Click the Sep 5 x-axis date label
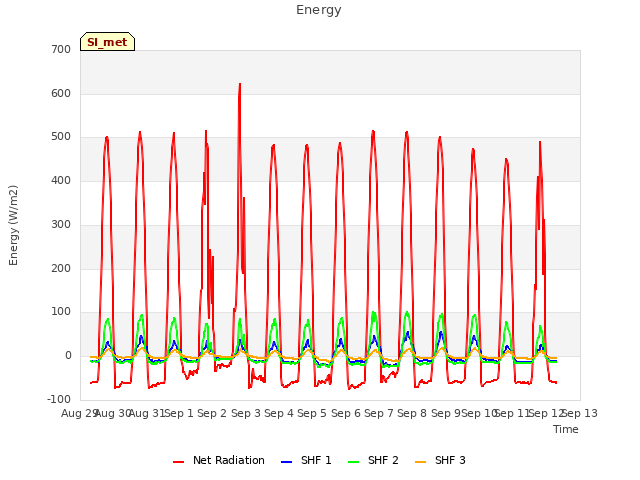The height and width of the screenshot is (480, 640). coord(312,413)
